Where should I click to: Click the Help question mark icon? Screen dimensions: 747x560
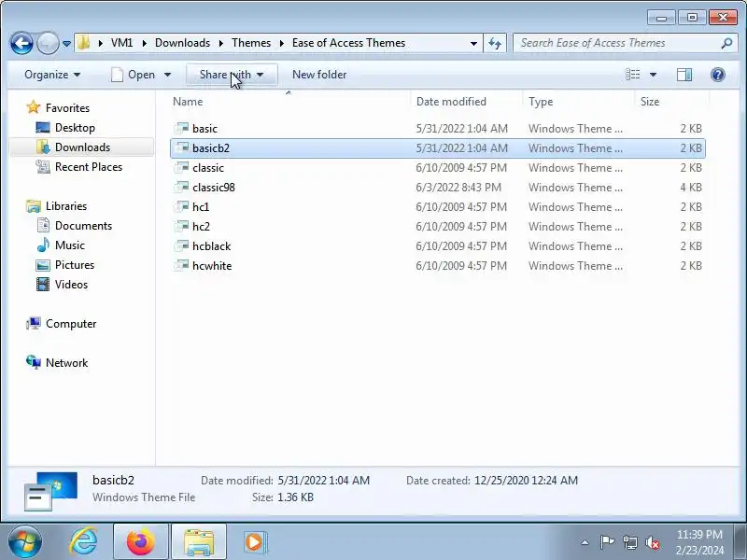click(x=717, y=75)
